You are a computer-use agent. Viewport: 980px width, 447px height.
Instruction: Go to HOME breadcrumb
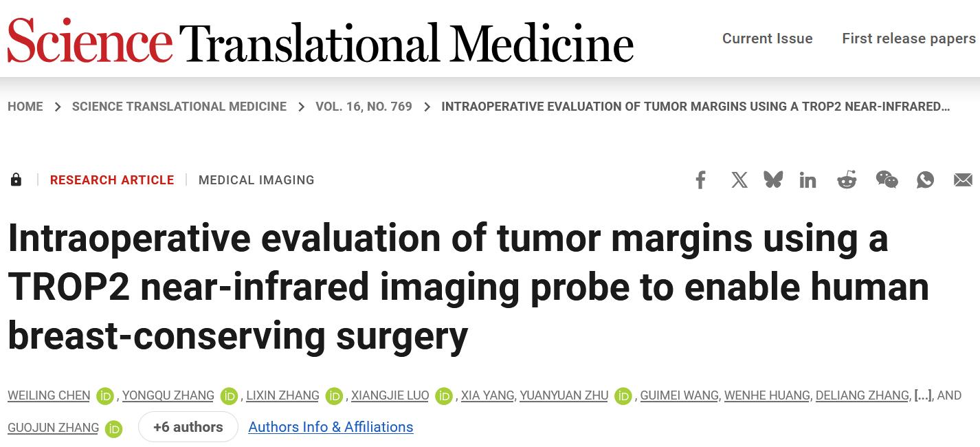[x=25, y=107]
